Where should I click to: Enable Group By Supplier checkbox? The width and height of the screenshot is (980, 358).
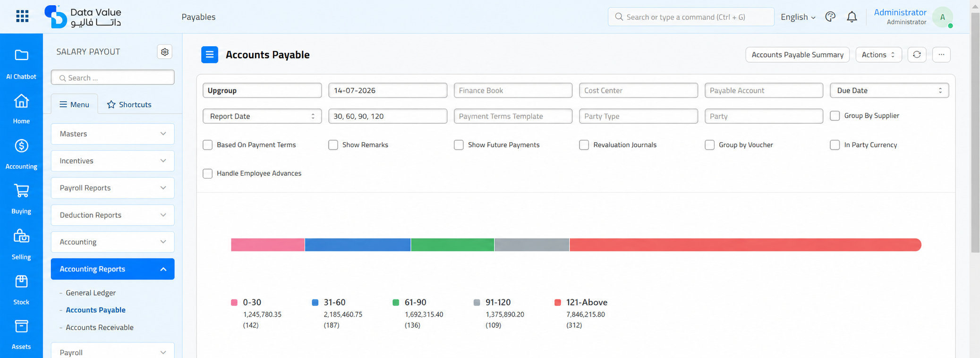[x=835, y=116]
